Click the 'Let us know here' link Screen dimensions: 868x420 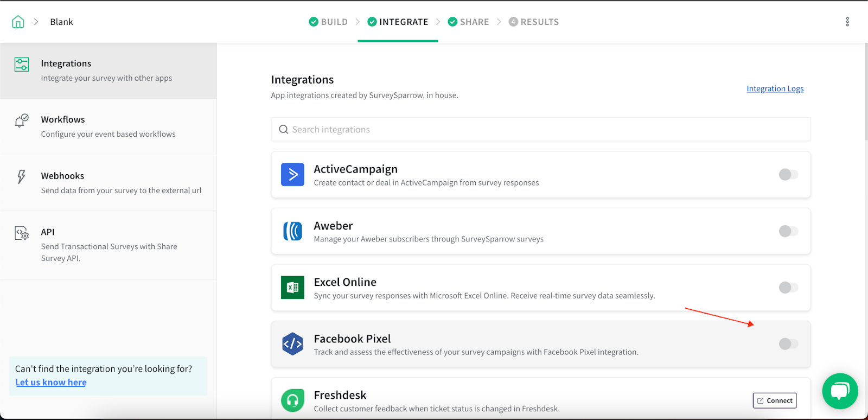pyautogui.click(x=51, y=383)
